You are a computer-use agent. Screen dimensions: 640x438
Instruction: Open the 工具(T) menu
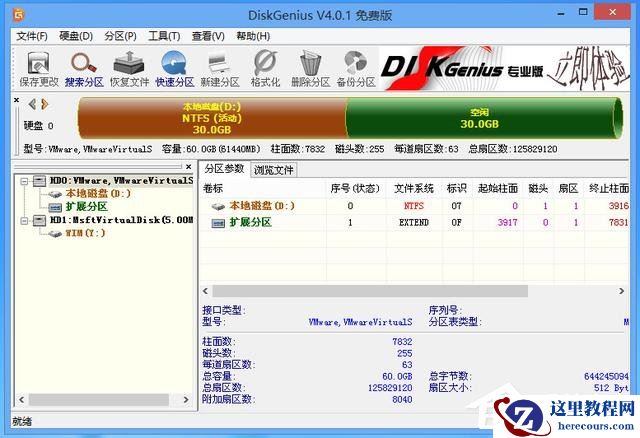coord(164,36)
